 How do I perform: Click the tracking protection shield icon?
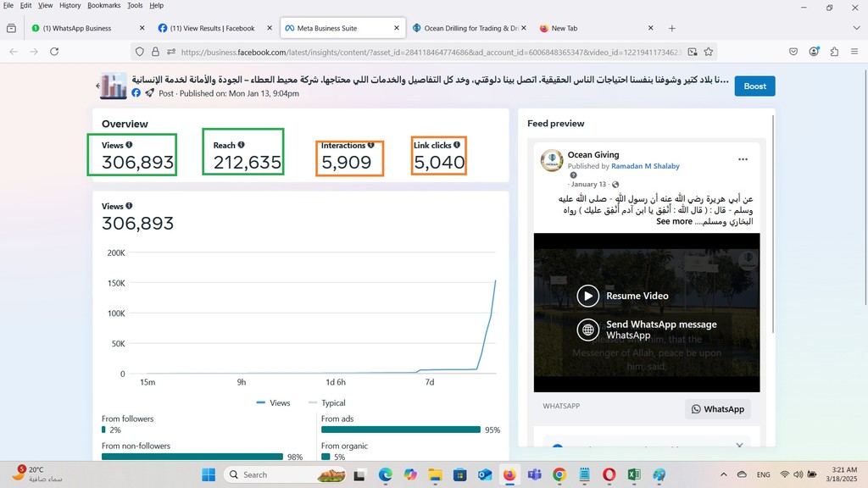(140, 52)
